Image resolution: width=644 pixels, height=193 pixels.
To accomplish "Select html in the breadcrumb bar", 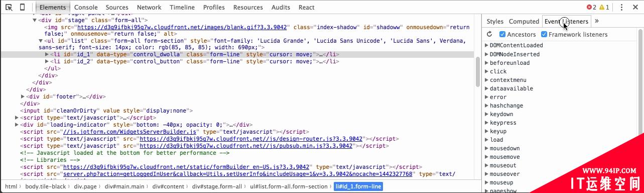I will pos(11,186).
